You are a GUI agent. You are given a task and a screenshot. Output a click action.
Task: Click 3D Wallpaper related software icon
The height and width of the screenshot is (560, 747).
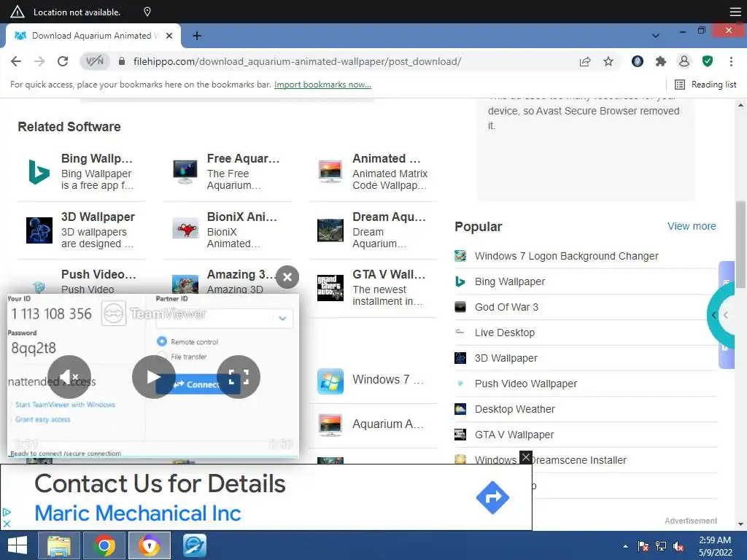39,230
